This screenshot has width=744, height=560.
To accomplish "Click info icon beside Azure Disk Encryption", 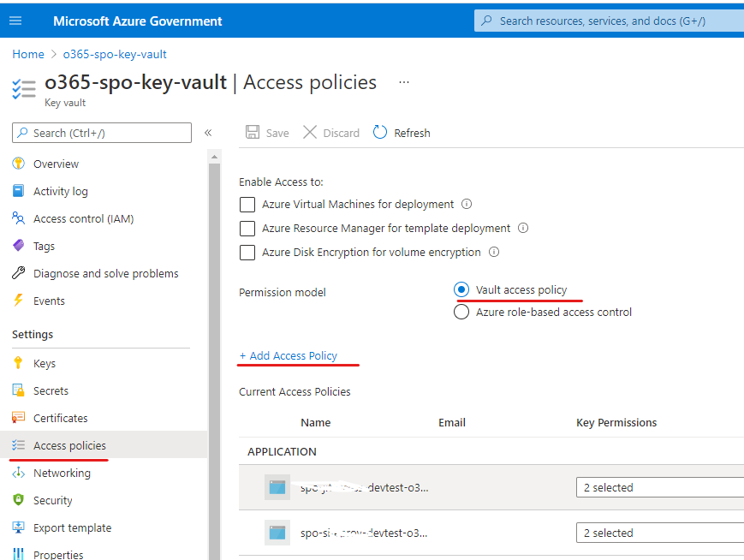I will point(494,253).
